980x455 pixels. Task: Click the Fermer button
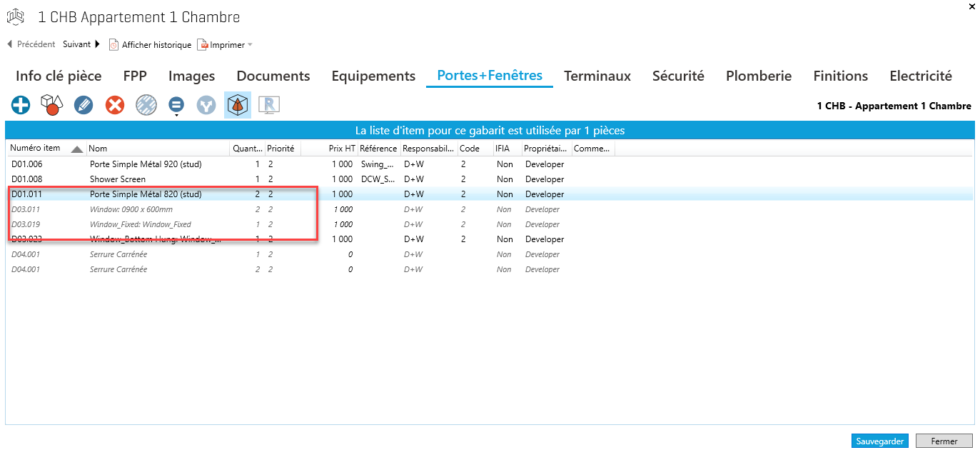(944, 441)
